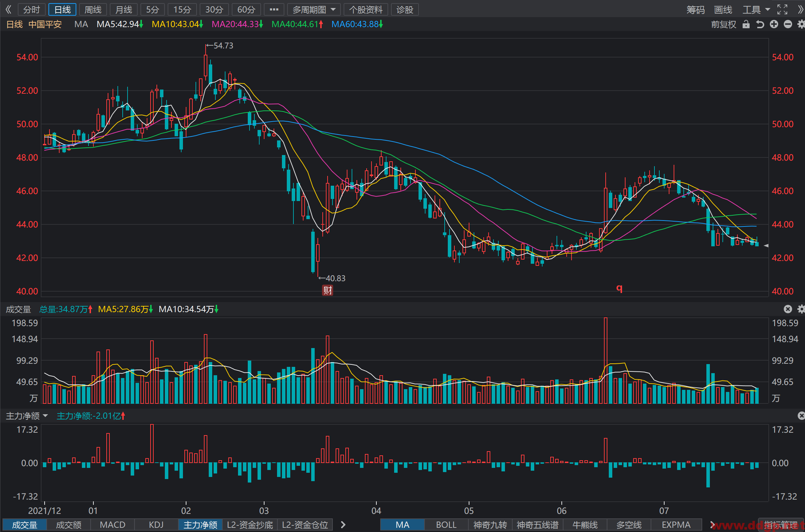
Task: Open 画线 drawing tools
Action: [723, 9]
